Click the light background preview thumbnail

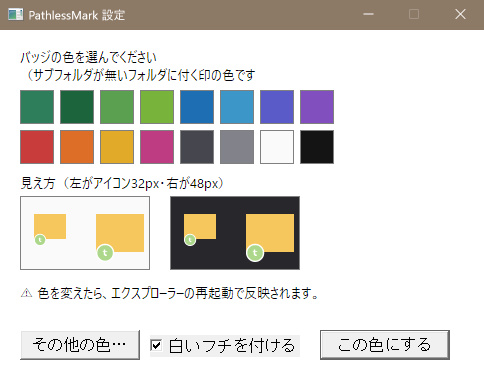[85, 233]
